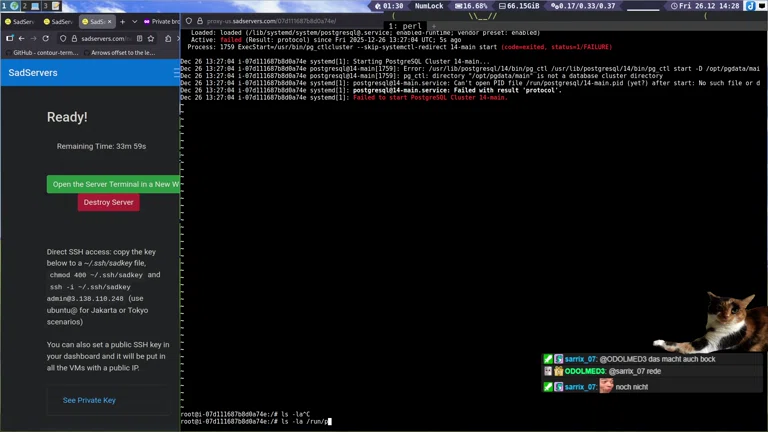The height and width of the screenshot is (432, 768).
Task: Click the red 'Failed to start PostgreSQL' log line
Action: (430, 97)
